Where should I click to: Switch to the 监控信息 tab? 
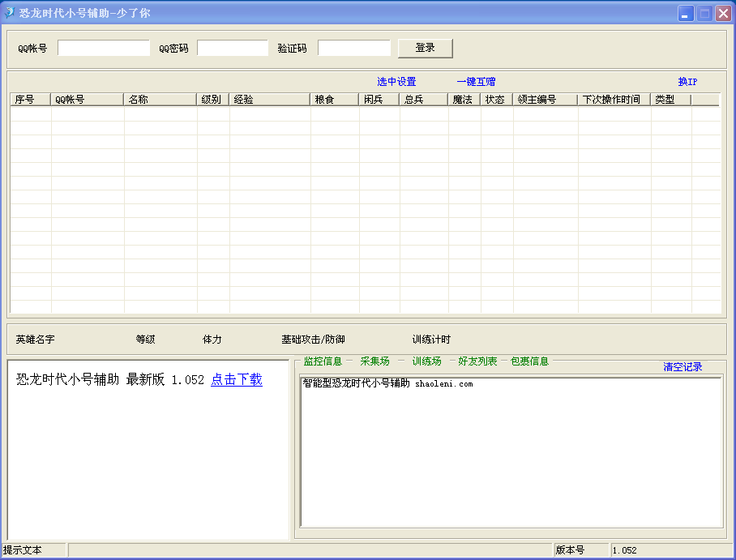(323, 361)
